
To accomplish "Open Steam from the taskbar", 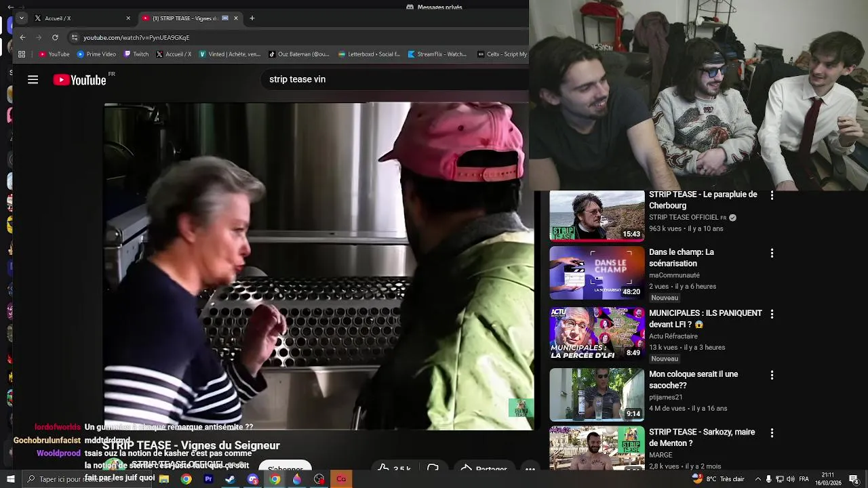I will (231, 479).
